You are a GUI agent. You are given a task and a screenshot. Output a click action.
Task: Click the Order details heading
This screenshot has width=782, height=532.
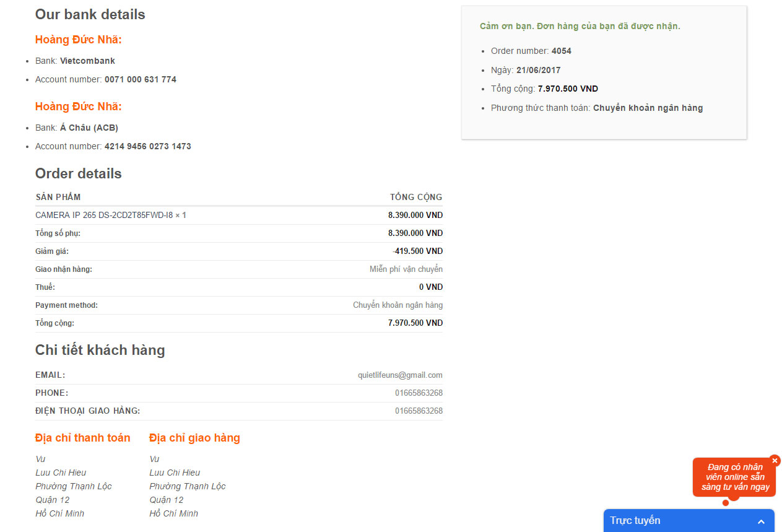pos(79,174)
